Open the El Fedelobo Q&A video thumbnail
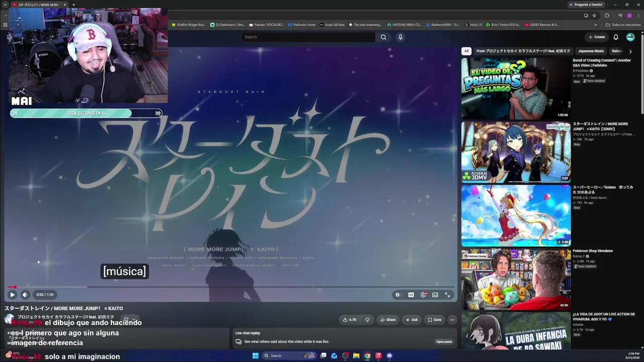The image size is (644, 362). pyautogui.click(x=516, y=88)
